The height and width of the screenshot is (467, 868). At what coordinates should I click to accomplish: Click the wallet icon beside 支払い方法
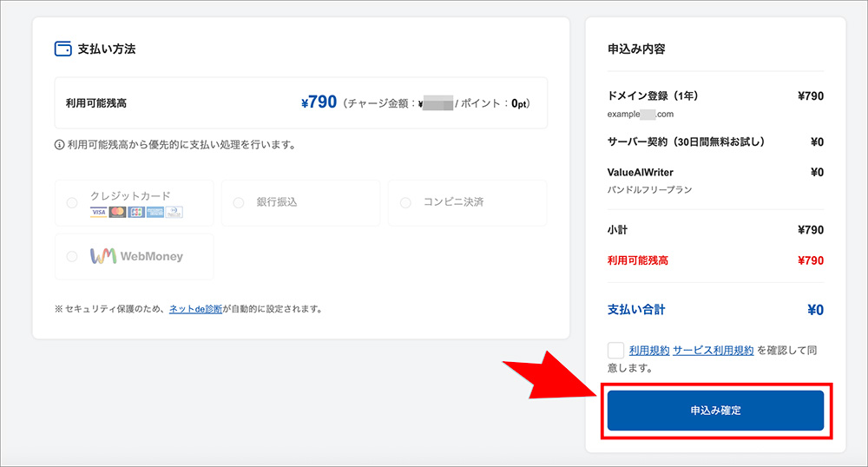pyautogui.click(x=63, y=49)
